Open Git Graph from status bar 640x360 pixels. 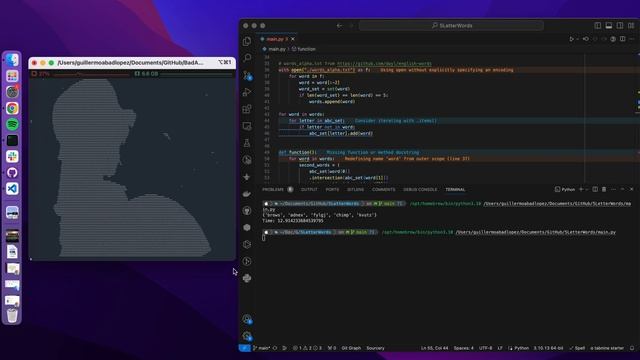(351, 348)
